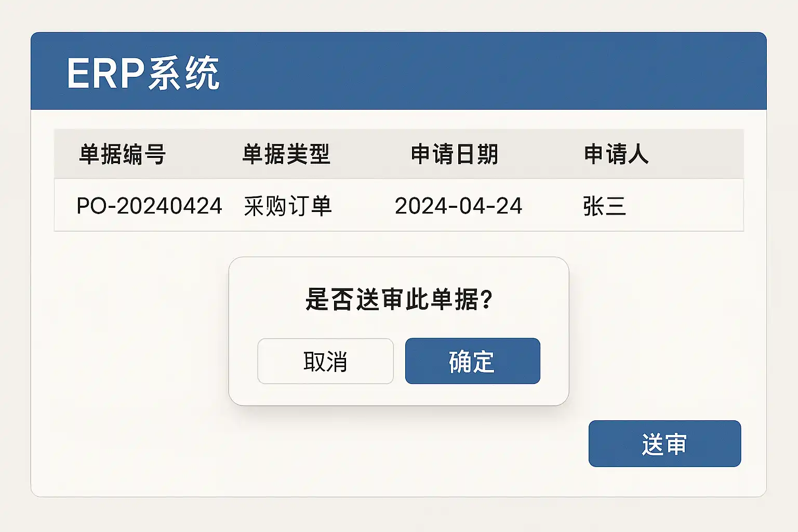
Task: Click the 采购订单 cell in the row
Action: coord(287,206)
